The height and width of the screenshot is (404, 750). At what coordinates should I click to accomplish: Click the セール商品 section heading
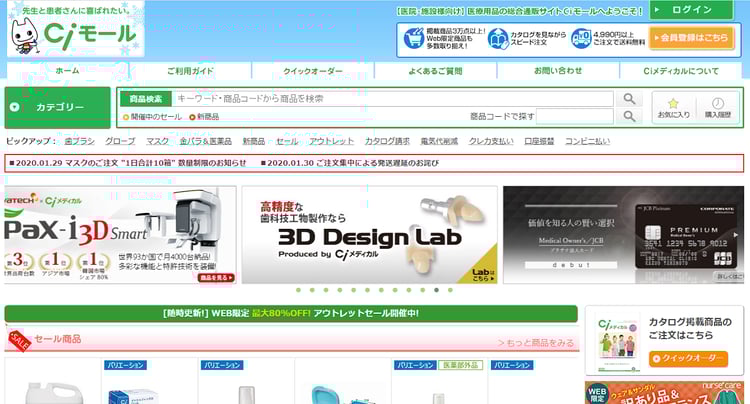tap(57, 339)
